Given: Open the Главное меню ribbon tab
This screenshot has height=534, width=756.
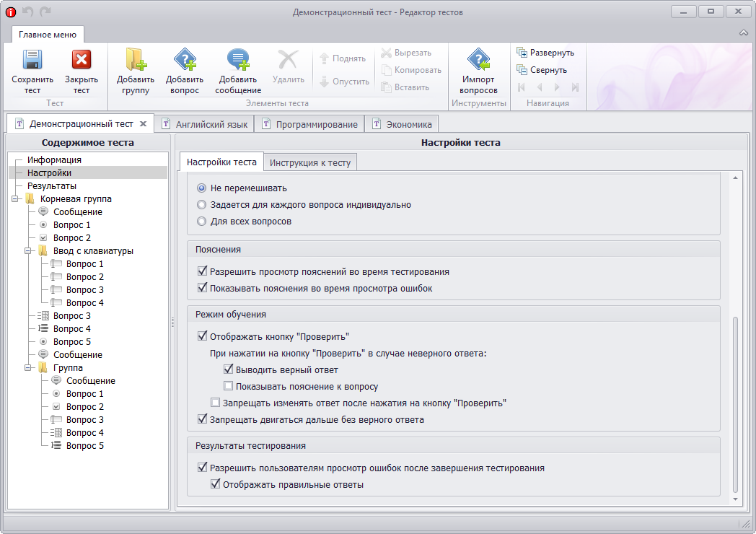Looking at the screenshot, I should pos(48,35).
